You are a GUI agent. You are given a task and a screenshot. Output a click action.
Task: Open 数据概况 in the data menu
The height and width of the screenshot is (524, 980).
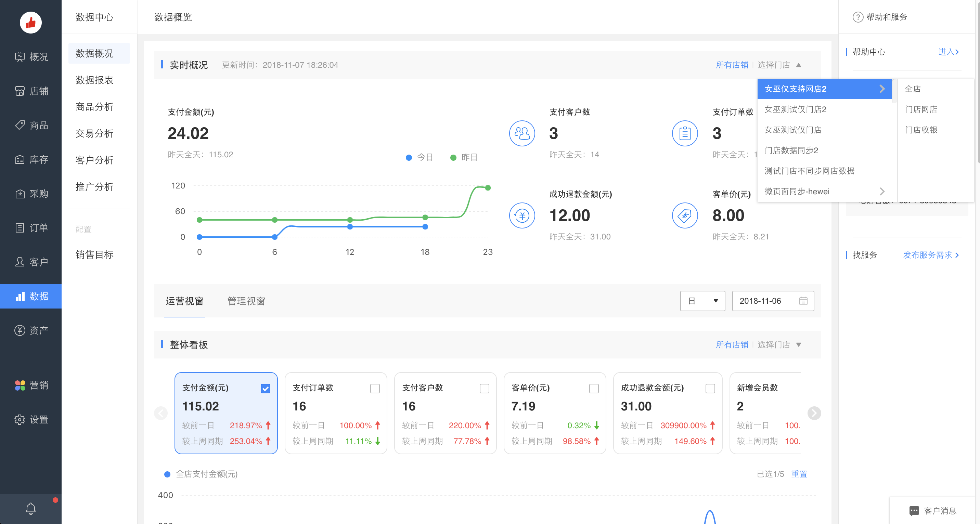pyautogui.click(x=99, y=53)
